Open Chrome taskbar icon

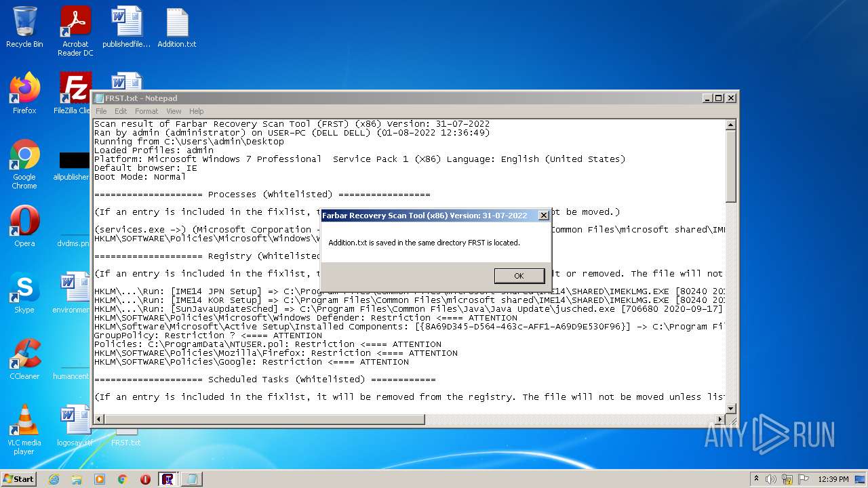[123, 479]
